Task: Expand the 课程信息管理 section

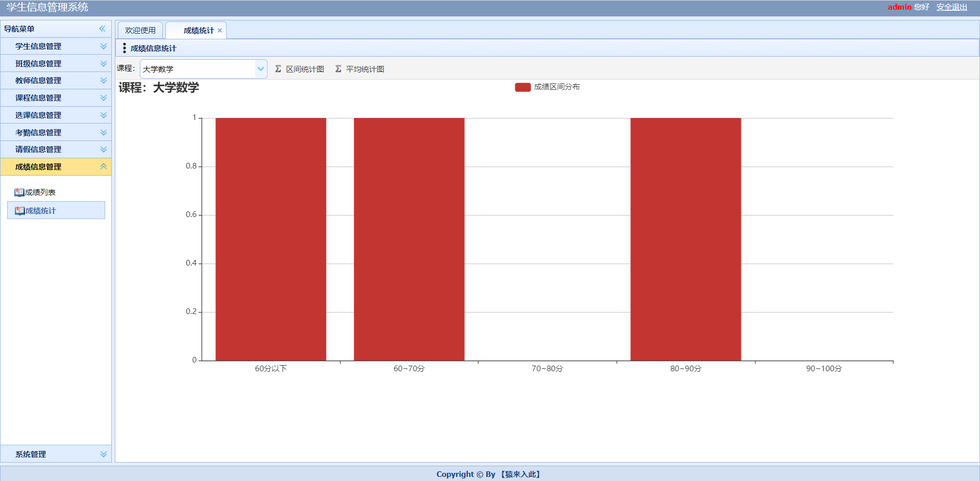Action: pos(104,98)
